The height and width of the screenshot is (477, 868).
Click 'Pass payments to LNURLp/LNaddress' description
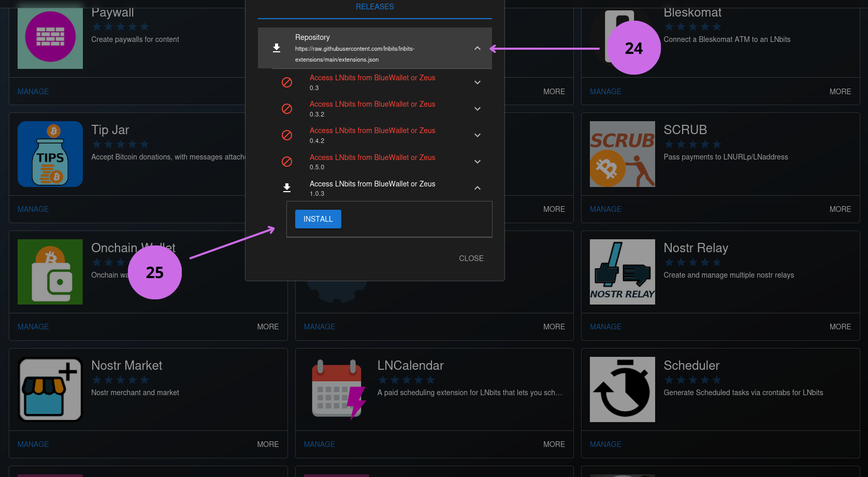click(726, 157)
